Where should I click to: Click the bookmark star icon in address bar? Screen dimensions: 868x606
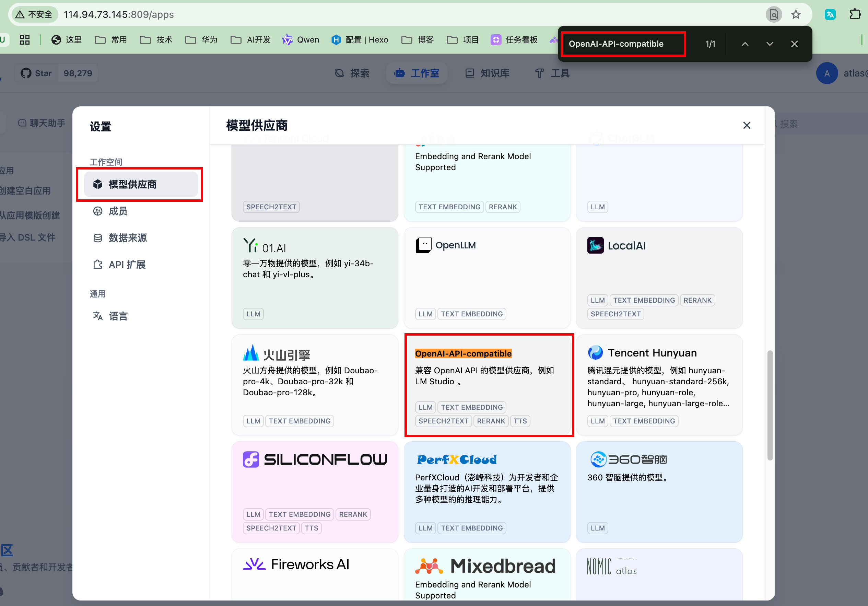[796, 15]
